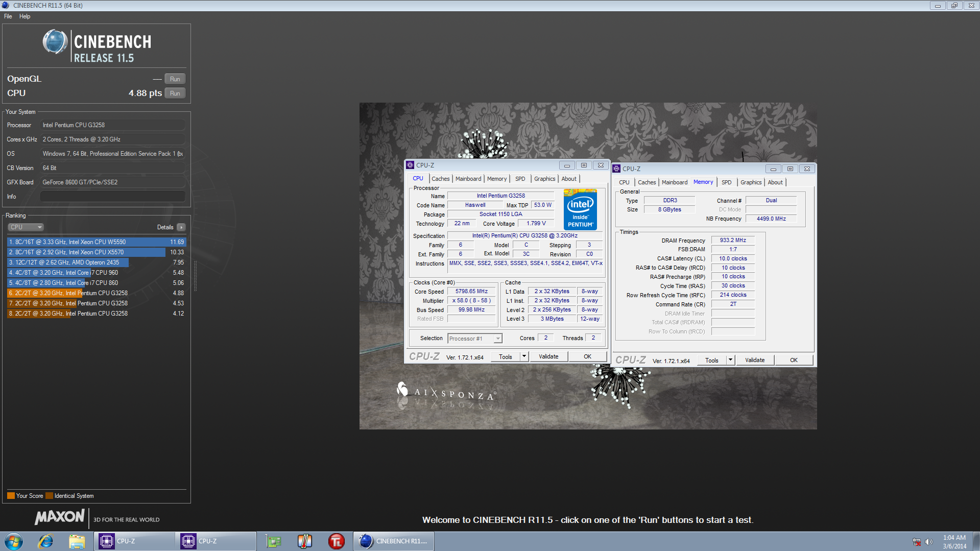
Task: Select ranking row AMD Opteron 2435
Action: pyautogui.click(x=97, y=262)
